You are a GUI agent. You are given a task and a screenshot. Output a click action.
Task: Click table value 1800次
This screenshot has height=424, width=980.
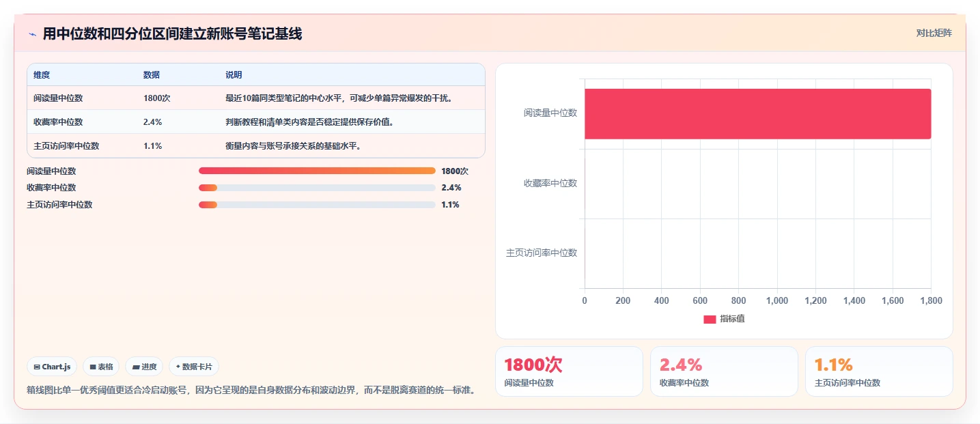pos(157,98)
